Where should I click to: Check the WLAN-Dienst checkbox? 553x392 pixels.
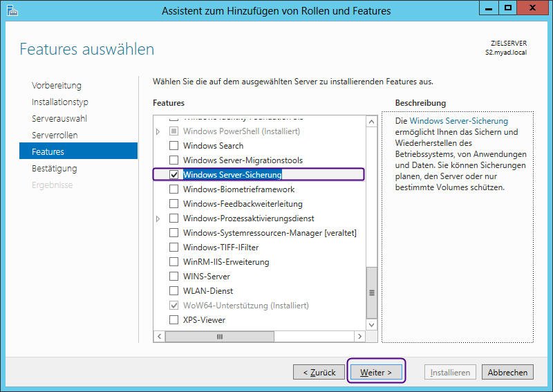click(174, 291)
